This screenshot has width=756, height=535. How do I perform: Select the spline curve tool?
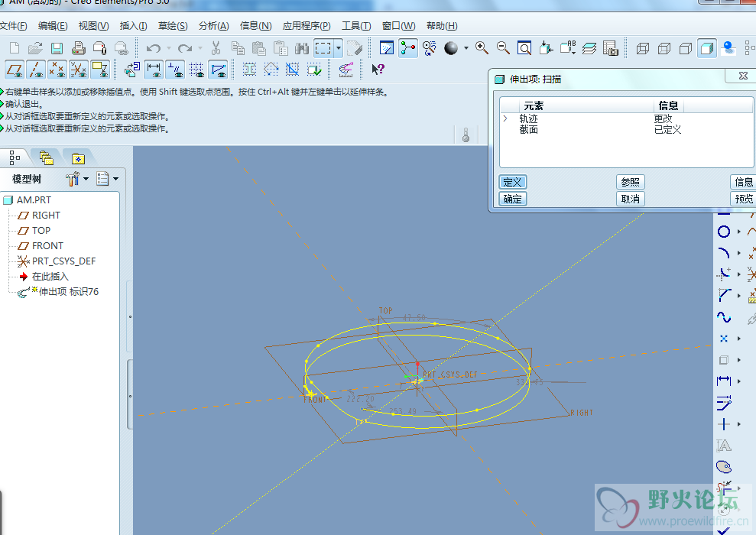tap(724, 317)
